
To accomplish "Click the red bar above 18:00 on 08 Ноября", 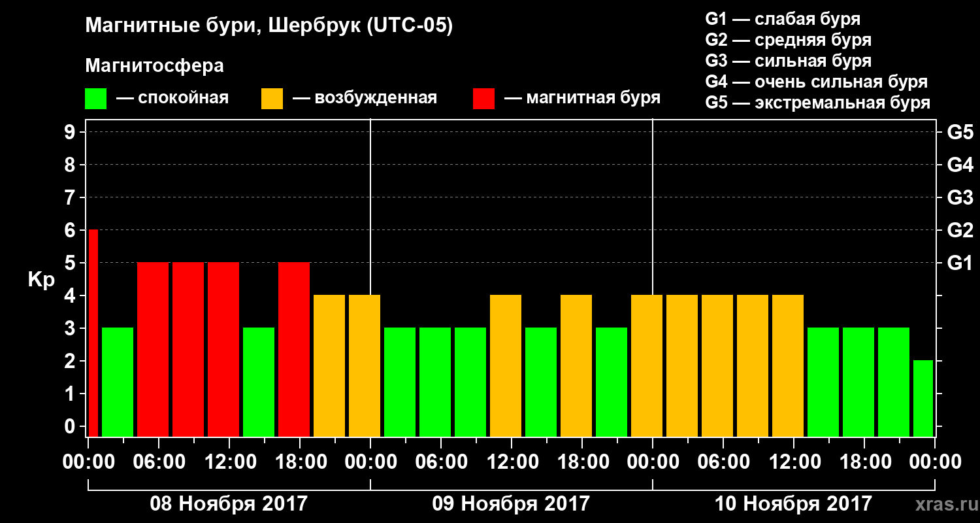I will click(x=294, y=349).
